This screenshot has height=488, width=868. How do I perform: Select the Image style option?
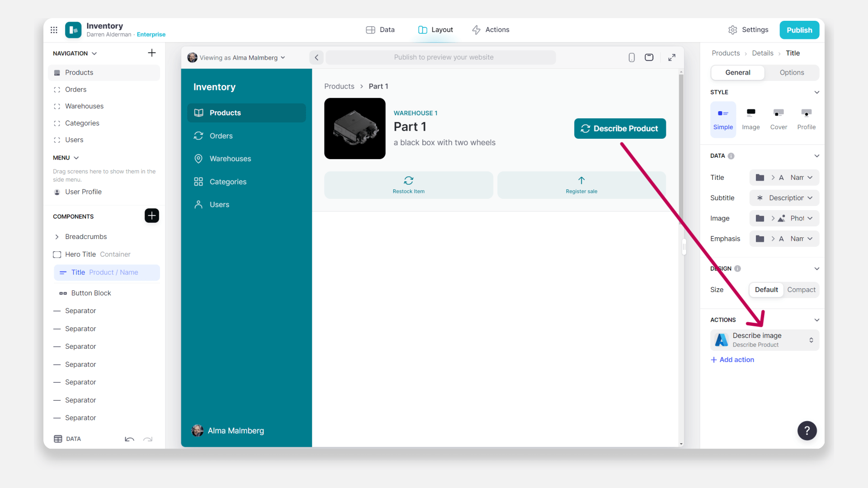750,119
